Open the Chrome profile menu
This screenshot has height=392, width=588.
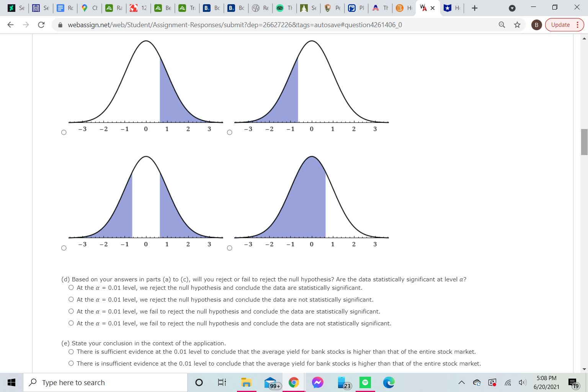pyautogui.click(x=536, y=24)
